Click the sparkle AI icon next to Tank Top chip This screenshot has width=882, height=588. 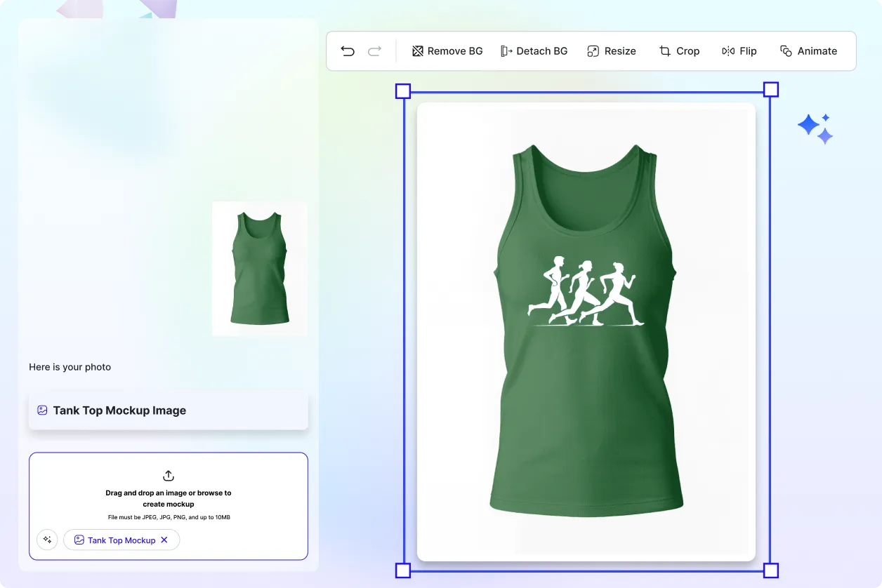[x=47, y=540]
